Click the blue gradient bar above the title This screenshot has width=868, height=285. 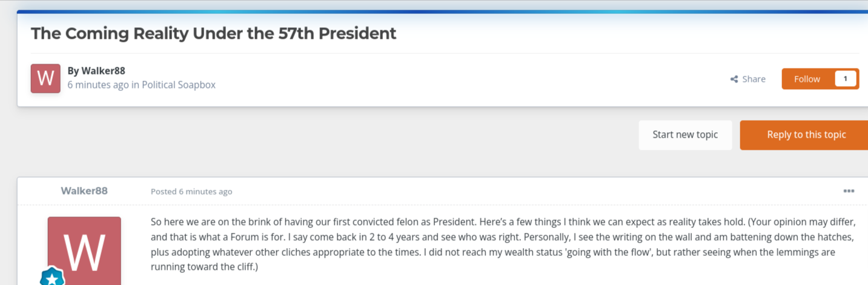tap(442, 12)
